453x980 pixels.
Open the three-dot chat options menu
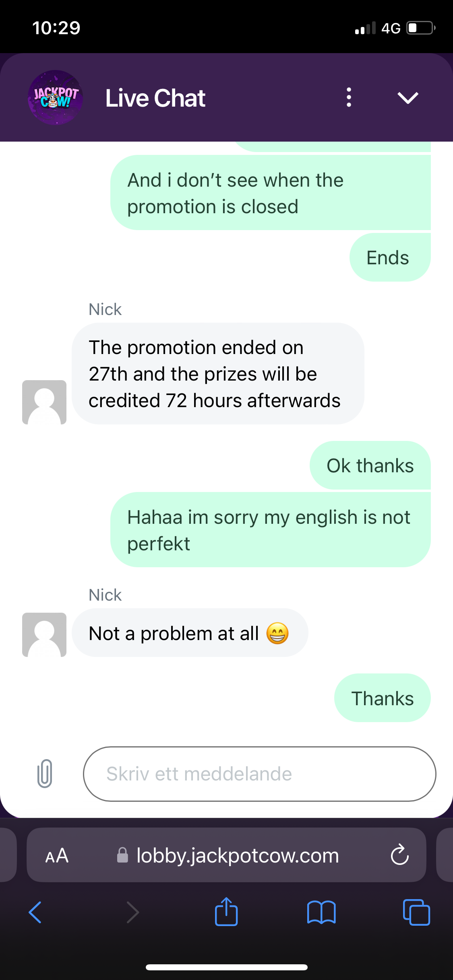coord(349,97)
